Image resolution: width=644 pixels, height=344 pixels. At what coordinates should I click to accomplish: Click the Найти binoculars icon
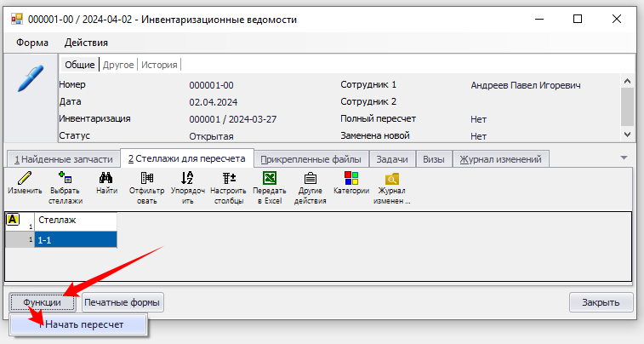click(x=106, y=178)
